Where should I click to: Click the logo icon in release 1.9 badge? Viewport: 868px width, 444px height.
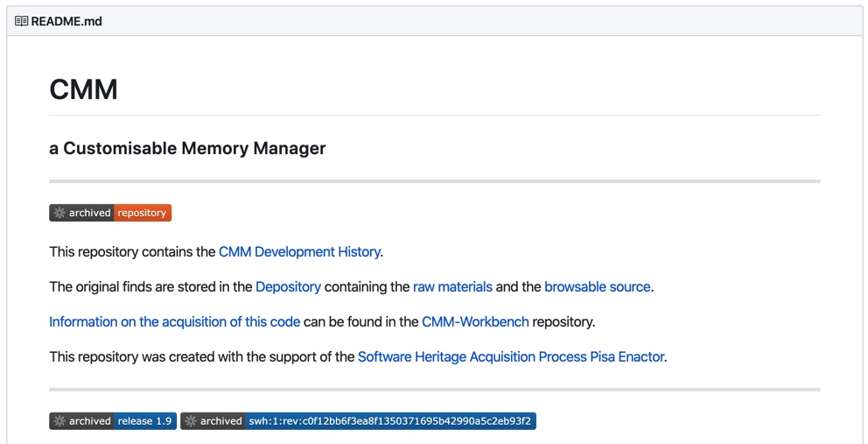(59, 421)
